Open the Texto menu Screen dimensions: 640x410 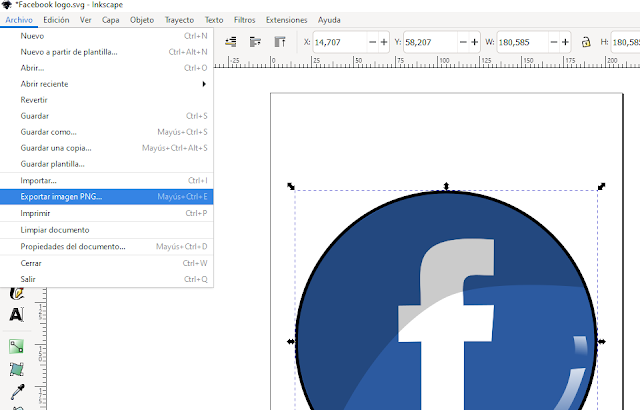(214, 20)
